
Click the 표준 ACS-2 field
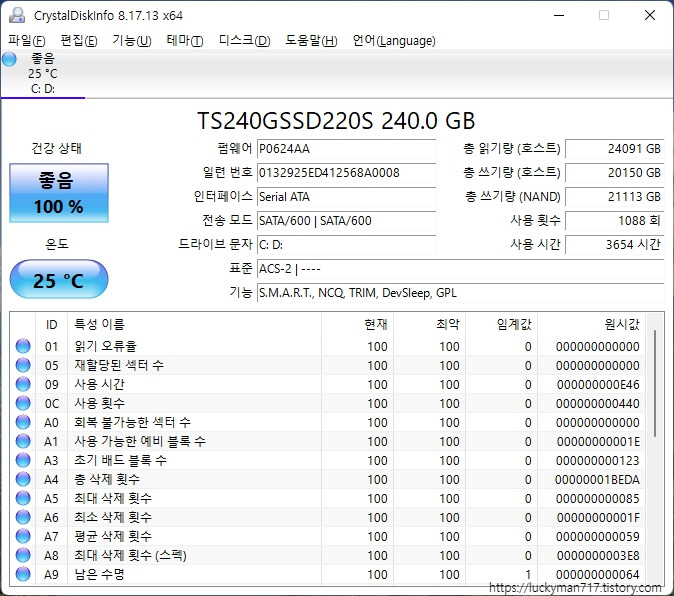pos(461,269)
